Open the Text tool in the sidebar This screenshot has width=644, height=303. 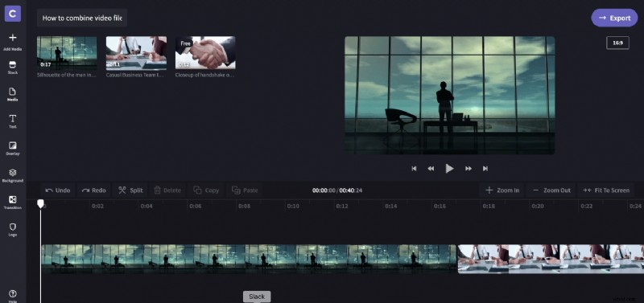point(13,121)
